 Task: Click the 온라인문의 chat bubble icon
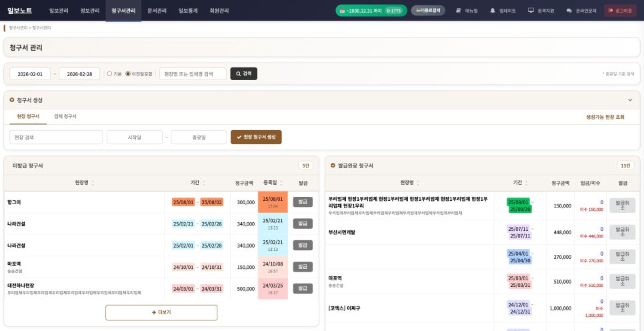tap(569, 11)
